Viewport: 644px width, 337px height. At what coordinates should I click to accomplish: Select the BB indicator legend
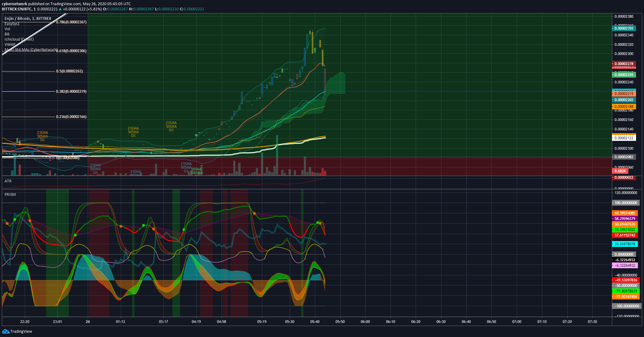(x=7, y=34)
